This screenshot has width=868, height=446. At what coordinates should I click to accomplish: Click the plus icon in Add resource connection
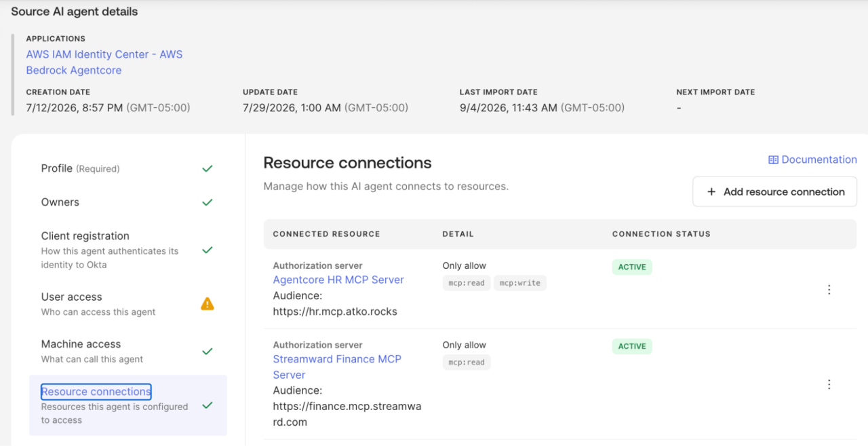click(711, 192)
